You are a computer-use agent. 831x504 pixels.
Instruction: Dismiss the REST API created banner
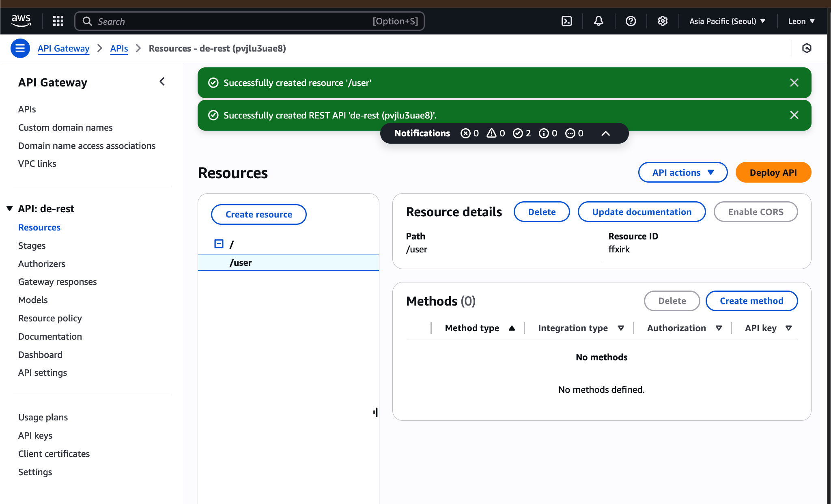[x=794, y=115]
